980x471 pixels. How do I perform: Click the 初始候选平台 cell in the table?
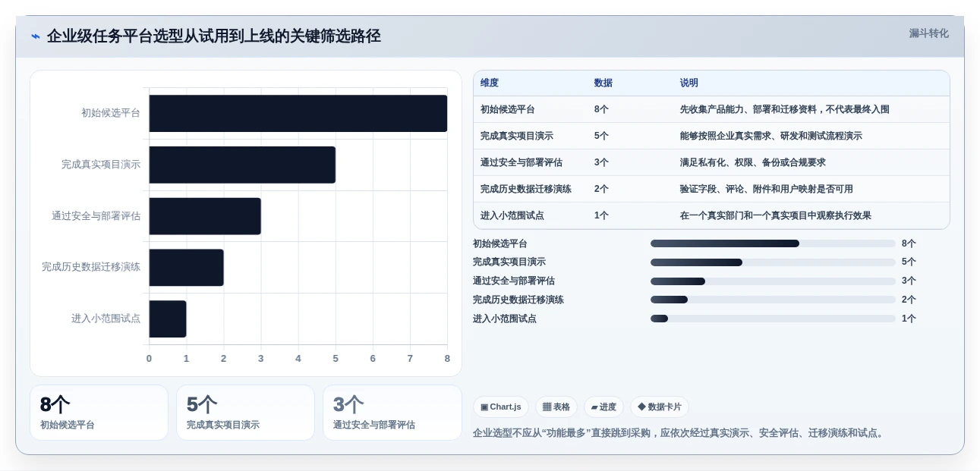[x=508, y=109]
